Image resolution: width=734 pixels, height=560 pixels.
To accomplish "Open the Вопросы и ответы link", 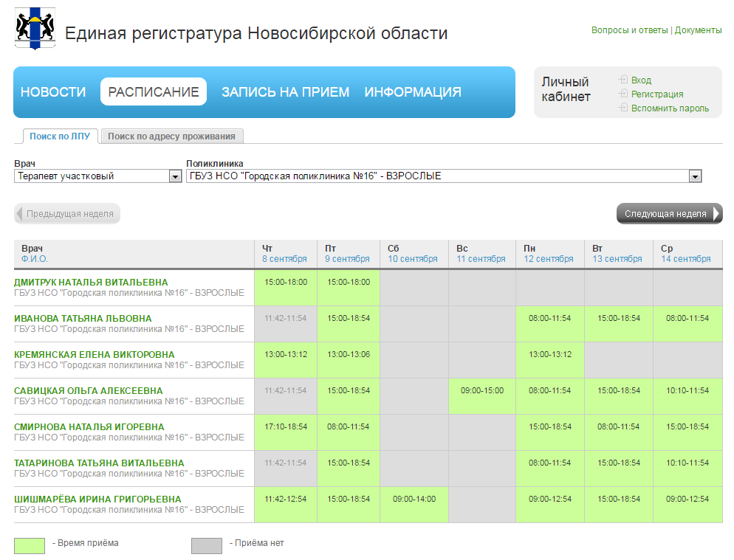I will 629,30.
